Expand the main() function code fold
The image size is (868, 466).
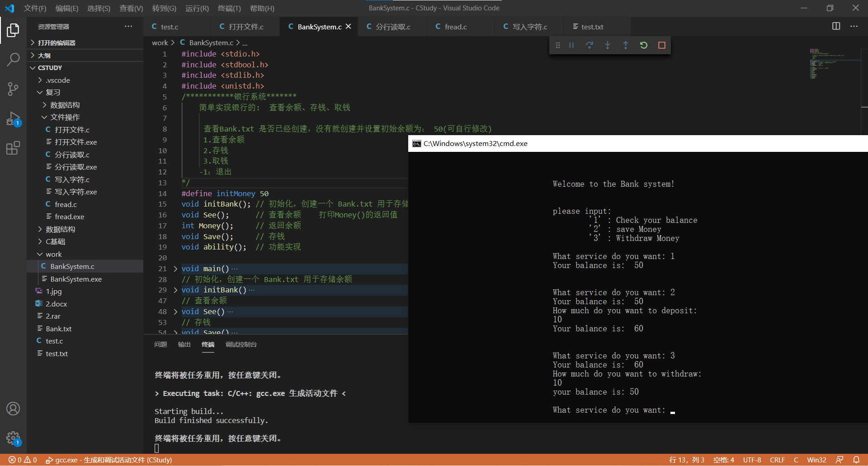coord(175,268)
